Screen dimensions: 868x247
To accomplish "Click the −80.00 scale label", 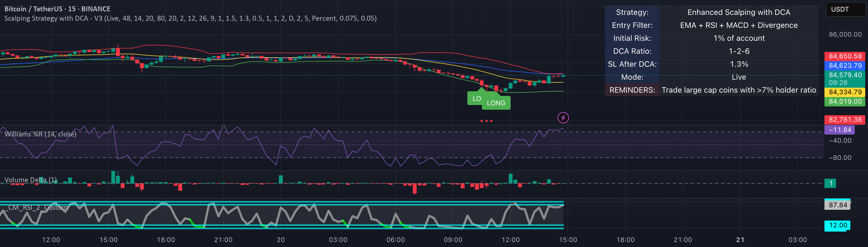I will click(840, 158).
